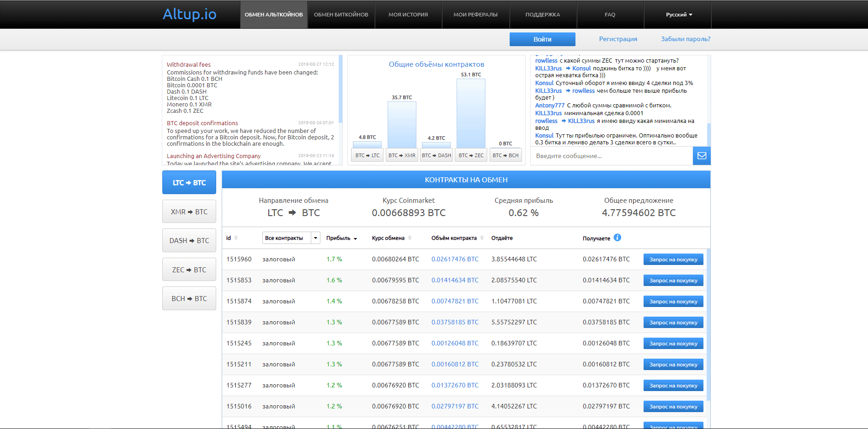This screenshot has height=429, width=868.
Task: Select the "DASH ➔ BTC" exchange direction
Action: [x=189, y=240]
